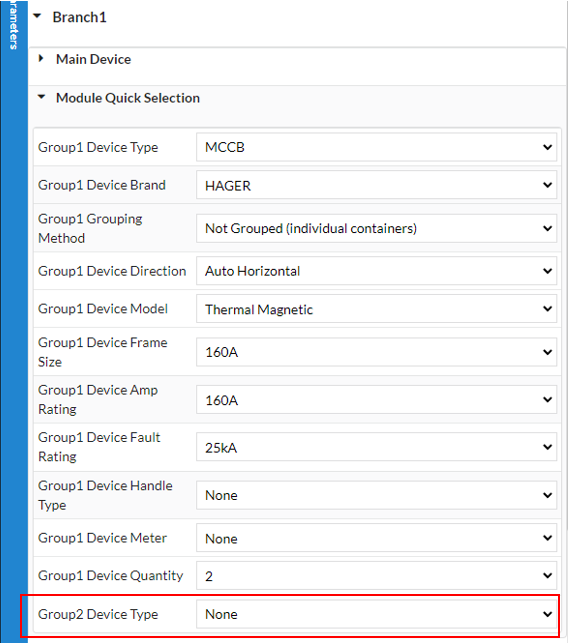Click the Branch1 heading text
Image resolution: width=568 pixels, height=643 pixels.
click(x=80, y=17)
